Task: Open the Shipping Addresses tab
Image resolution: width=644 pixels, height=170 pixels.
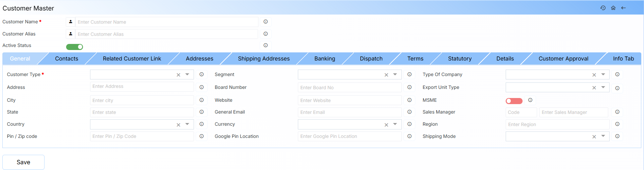Action: pos(263,58)
